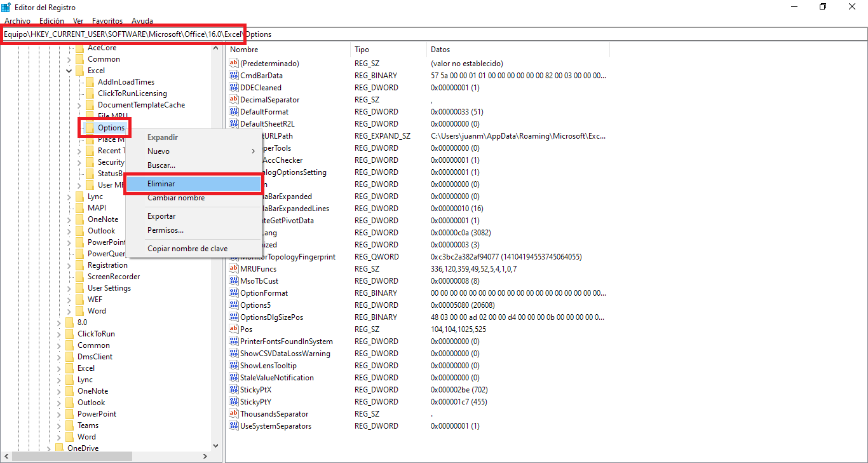Image resolution: width=868 pixels, height=463 pixels.
Task: Choose Permisos... in the context menu
Action: (194, 230)
